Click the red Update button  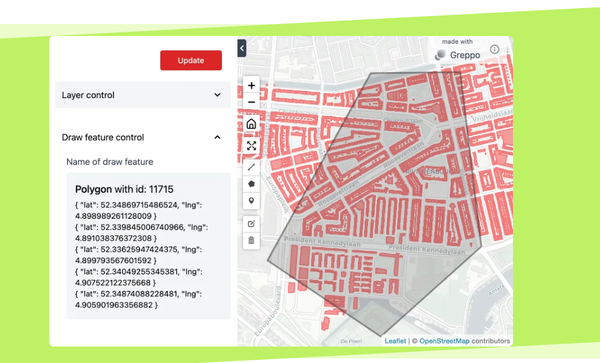pos(191,60)
